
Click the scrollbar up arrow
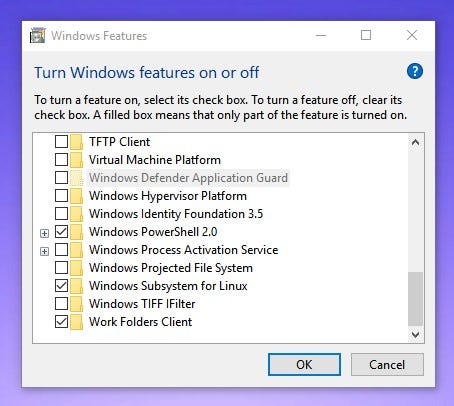click(415, 142)
